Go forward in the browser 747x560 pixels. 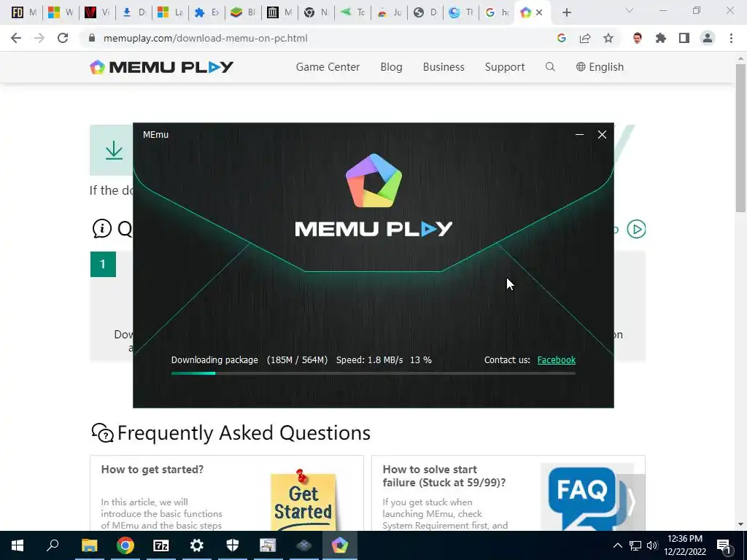[x=39, y=38]
